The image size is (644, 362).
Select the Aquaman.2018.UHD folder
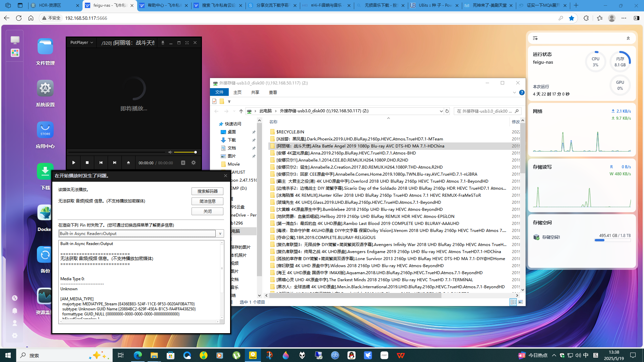(379, 273)
